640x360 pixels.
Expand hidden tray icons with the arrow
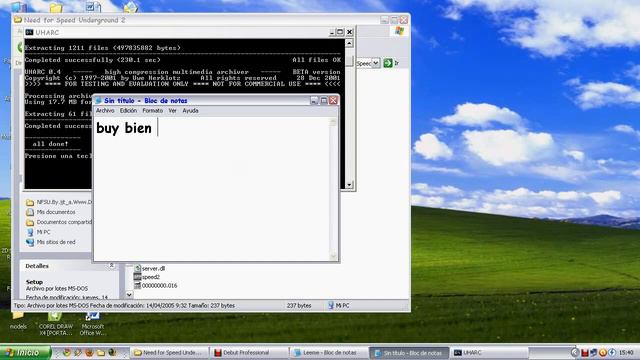point(575,353)
